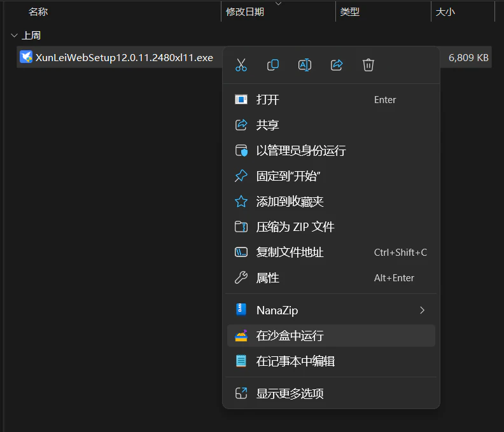This screenshot has height=432, width=504.
Task: Click the NanaZip blue archive icon
Action: (x=241, y=310)
